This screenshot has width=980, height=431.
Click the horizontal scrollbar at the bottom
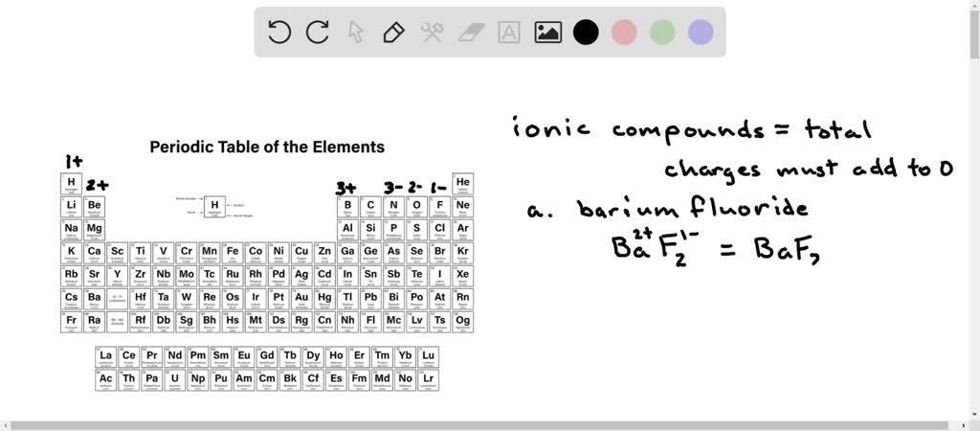[490, 424]
